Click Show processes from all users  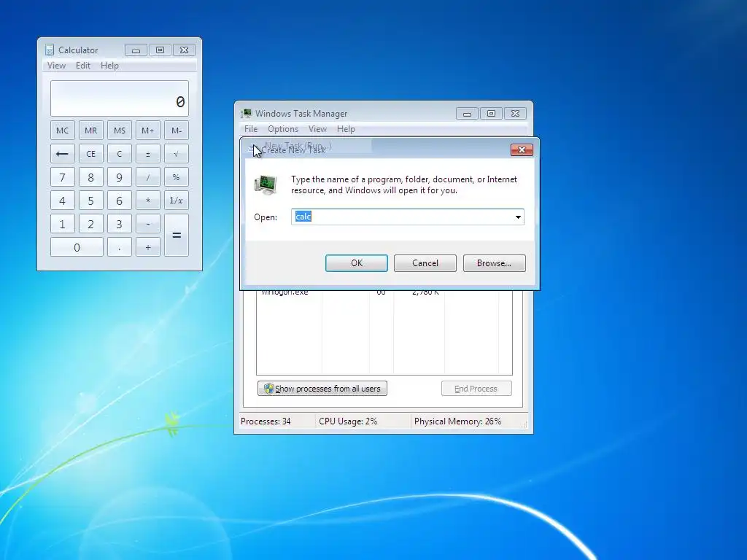tap(322, 389)
